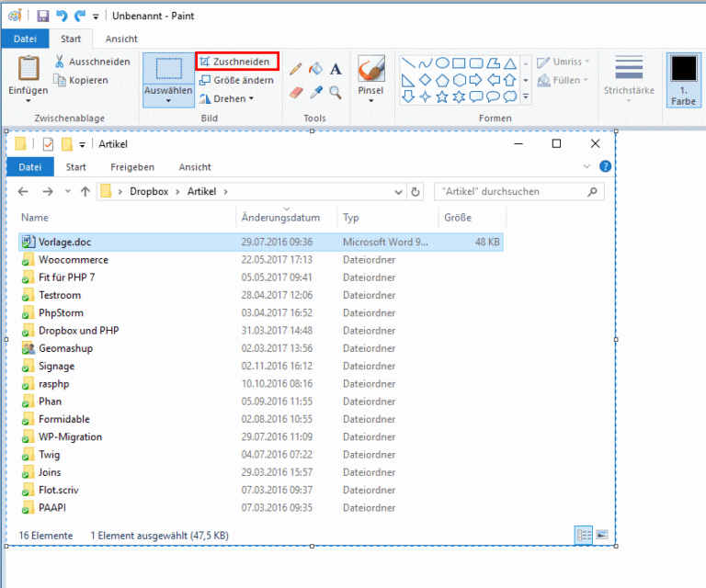
Task: Select the oval shape
Action: (x=442, y=63)
